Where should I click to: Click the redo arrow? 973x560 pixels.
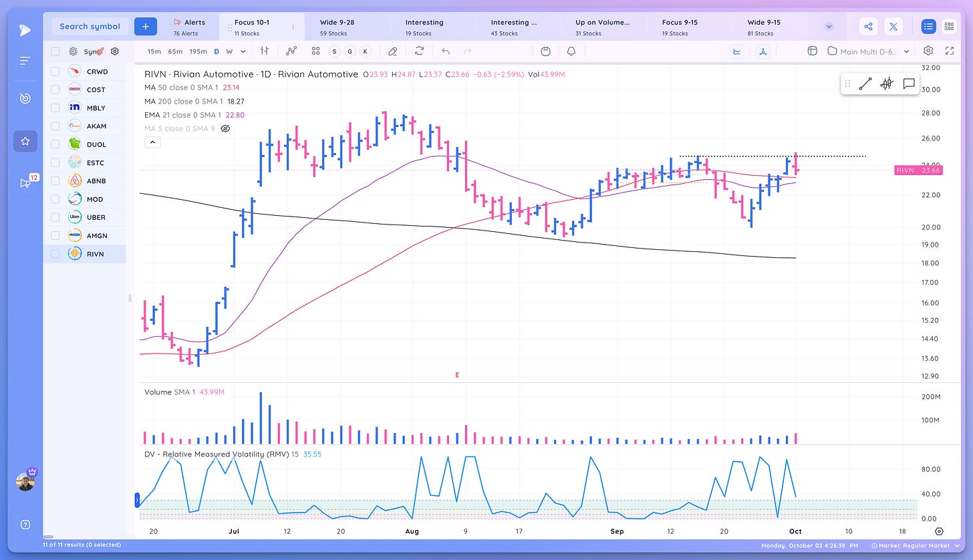[468, 51]
